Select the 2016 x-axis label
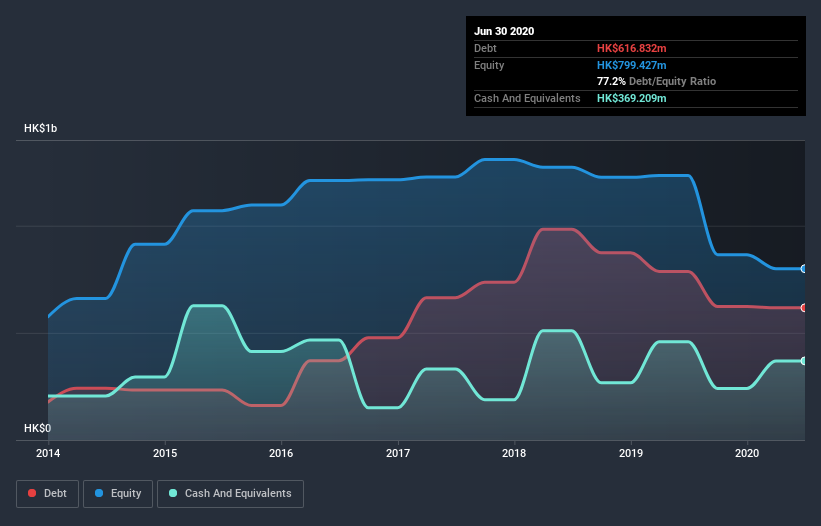This screenshot has height=526, width=821. coord(281,453)
